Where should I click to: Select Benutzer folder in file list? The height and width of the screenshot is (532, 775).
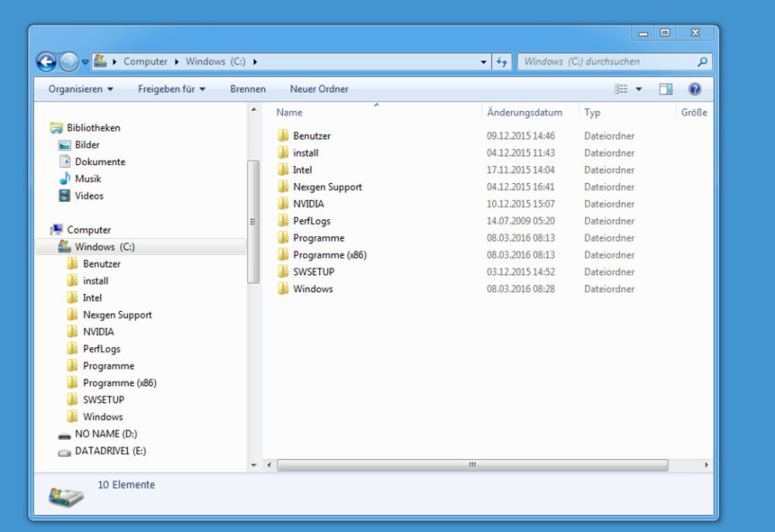303,136
